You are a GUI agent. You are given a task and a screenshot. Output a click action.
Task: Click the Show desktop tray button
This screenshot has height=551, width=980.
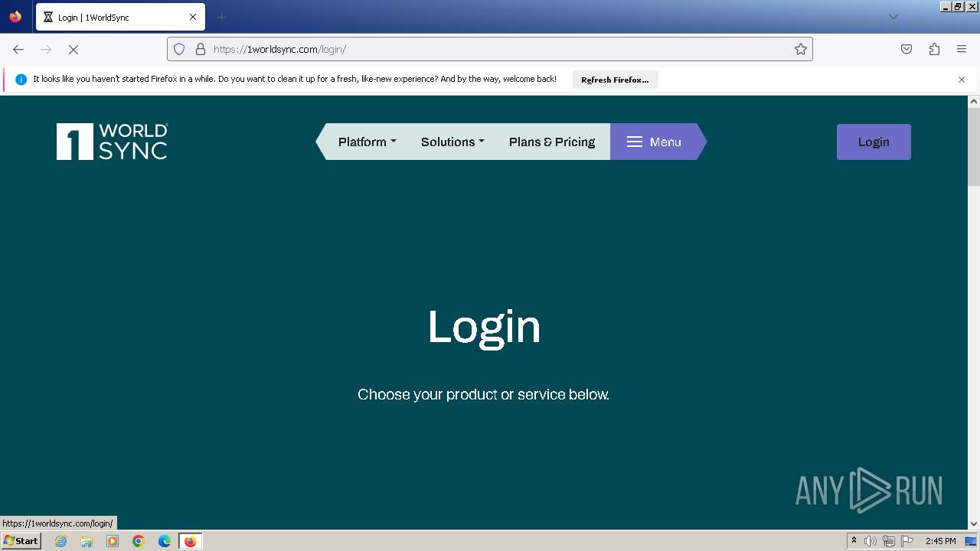(971, 541)
